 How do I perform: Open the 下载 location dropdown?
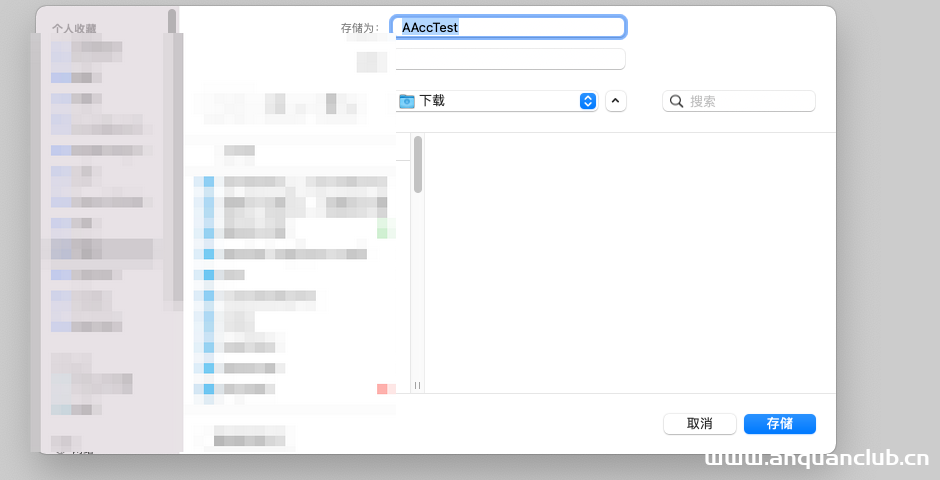497,101
